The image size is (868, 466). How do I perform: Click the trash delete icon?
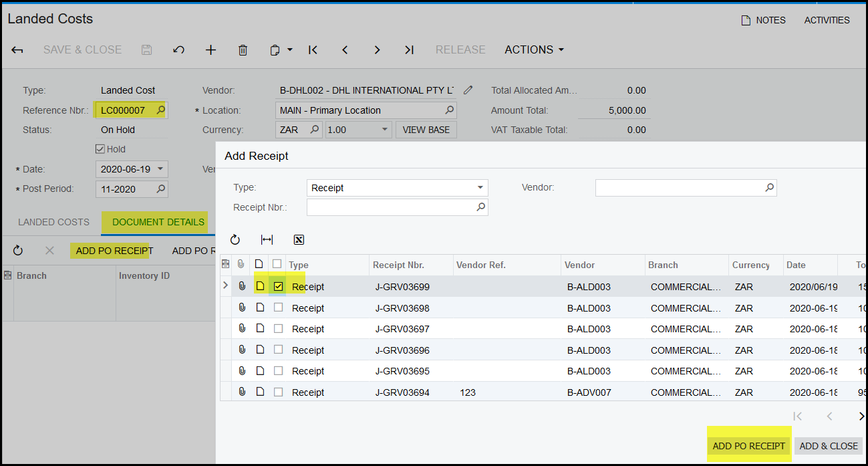tap(243, 50)
